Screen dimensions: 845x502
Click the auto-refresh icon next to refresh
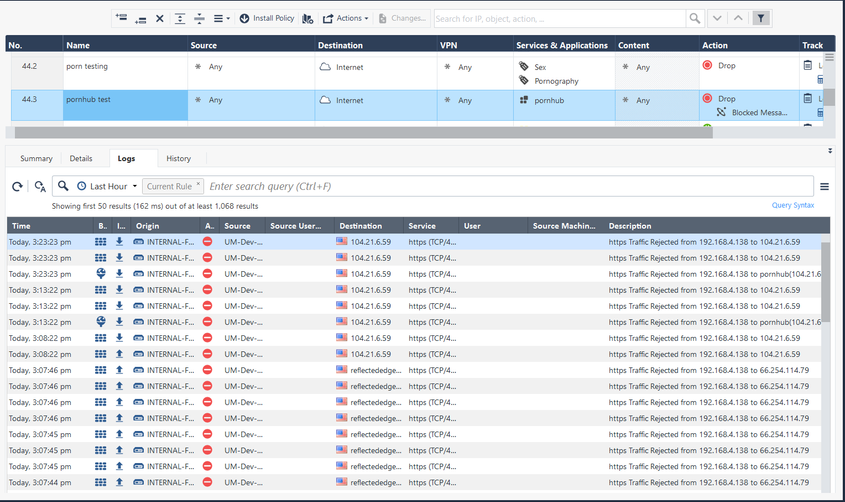pyautogui.click(x=40, y=186)
